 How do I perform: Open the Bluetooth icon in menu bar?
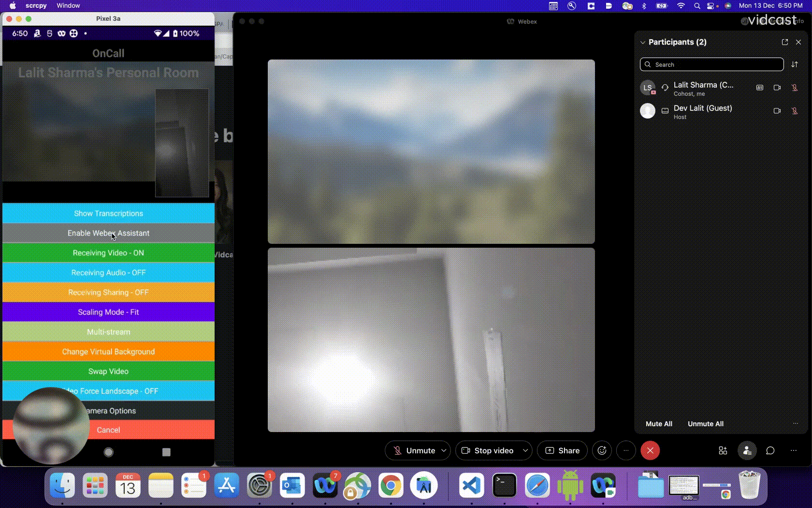click(644, 6)
